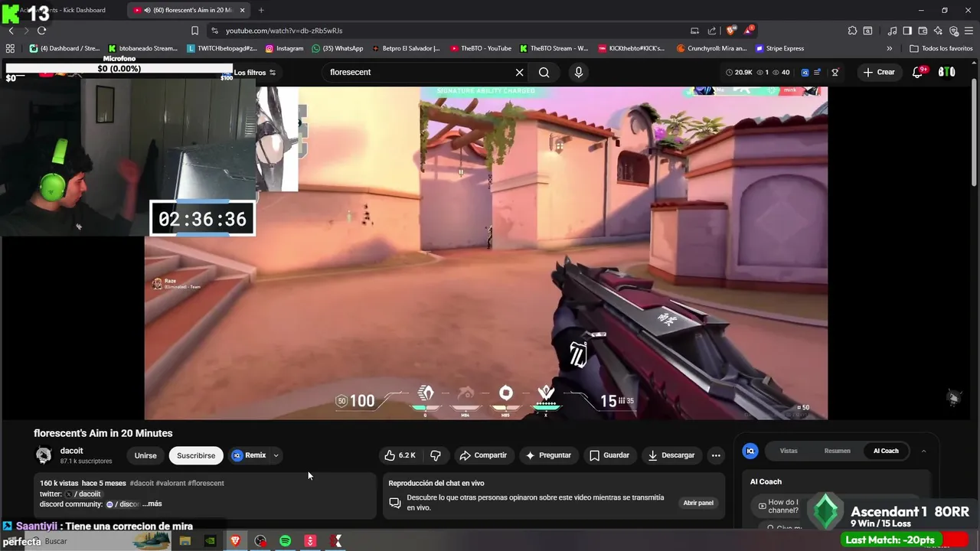The width and height of the screenshot is (980, 551).
Task: Open a new browser tab
Action: [x=261, y=10]
